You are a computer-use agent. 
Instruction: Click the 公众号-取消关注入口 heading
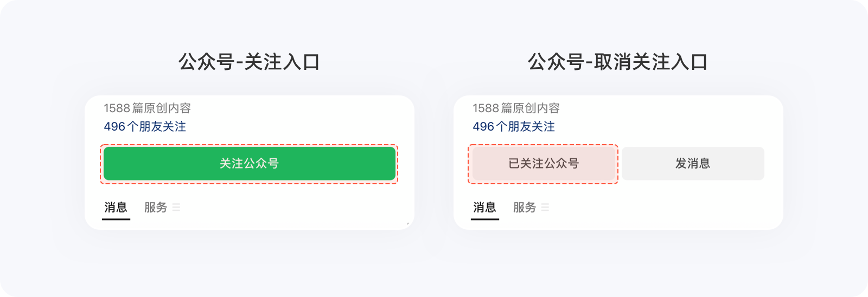point(618,62)
